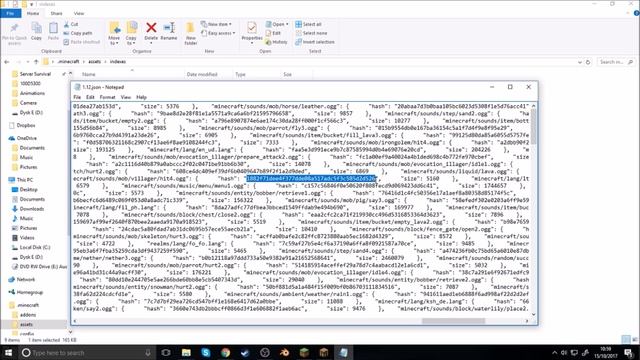Click History in the Open group
640x360 pixels.
276,42
